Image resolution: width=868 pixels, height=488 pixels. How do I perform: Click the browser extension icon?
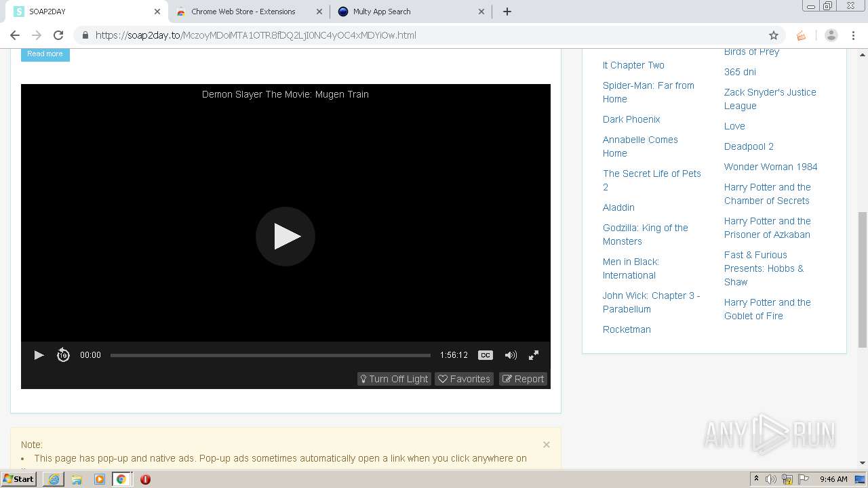point(801,35)
